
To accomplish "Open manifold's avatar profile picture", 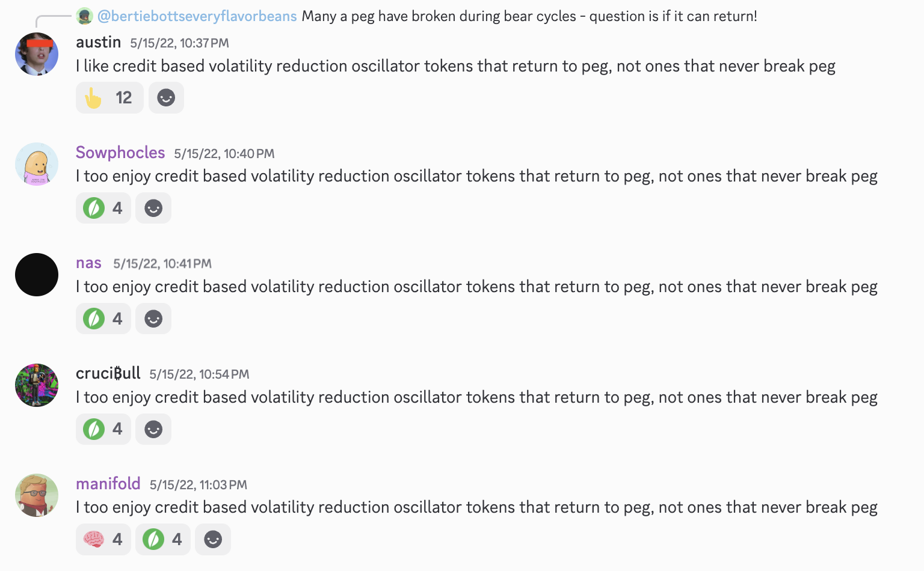I will point(37,495).
